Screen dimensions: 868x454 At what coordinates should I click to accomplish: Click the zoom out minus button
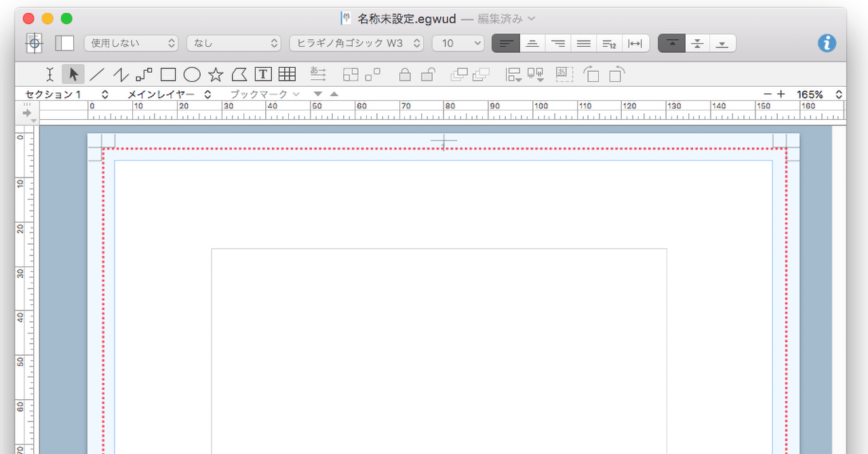click(767, 94)
